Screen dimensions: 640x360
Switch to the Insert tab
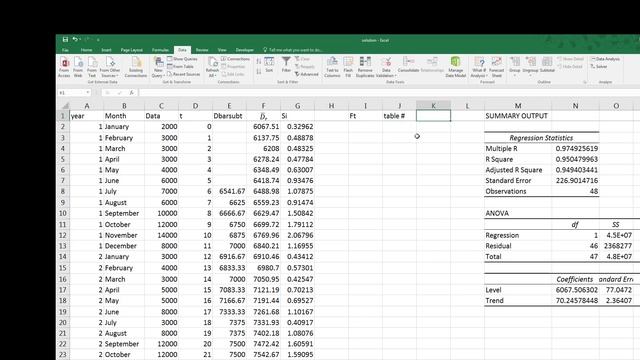(106, 50)
